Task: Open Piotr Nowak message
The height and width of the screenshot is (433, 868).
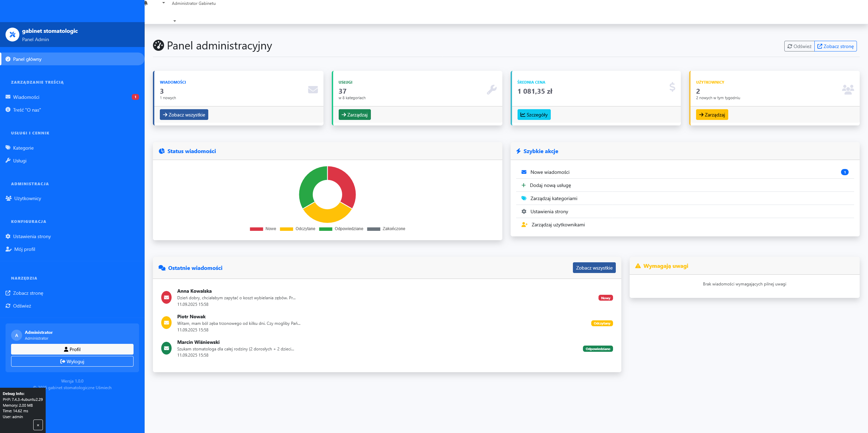Action: click(x=387, y=323)
